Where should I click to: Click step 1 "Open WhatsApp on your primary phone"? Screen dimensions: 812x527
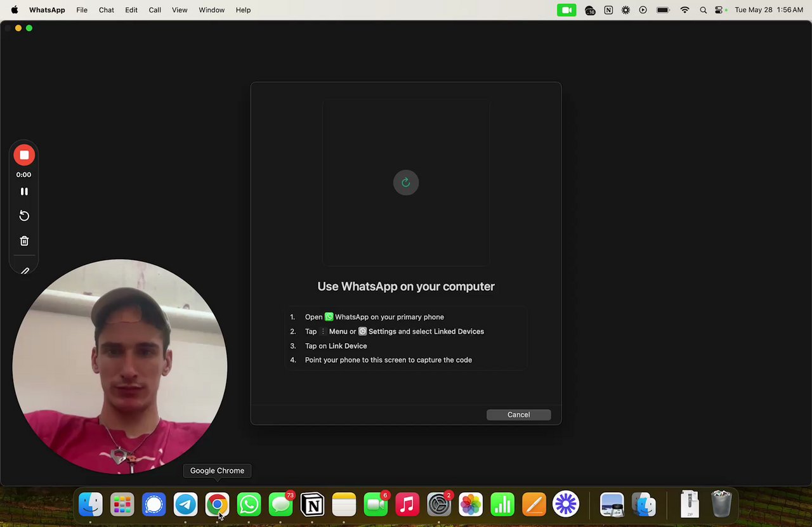point(374,317)
